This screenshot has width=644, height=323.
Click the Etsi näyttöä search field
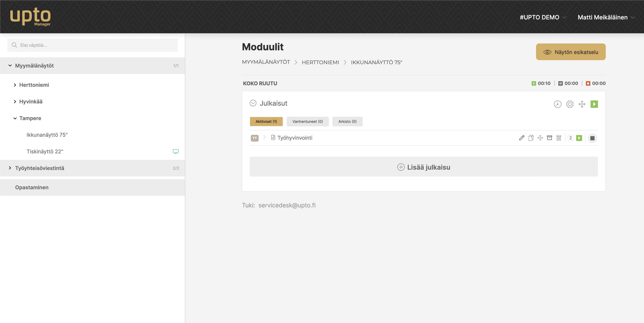92,45
